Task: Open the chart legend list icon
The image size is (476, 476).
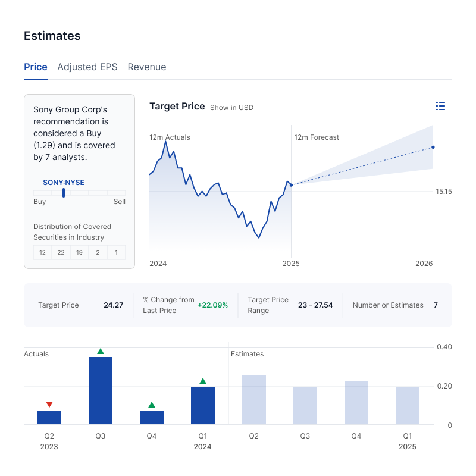Action: (x=440, y=106)
